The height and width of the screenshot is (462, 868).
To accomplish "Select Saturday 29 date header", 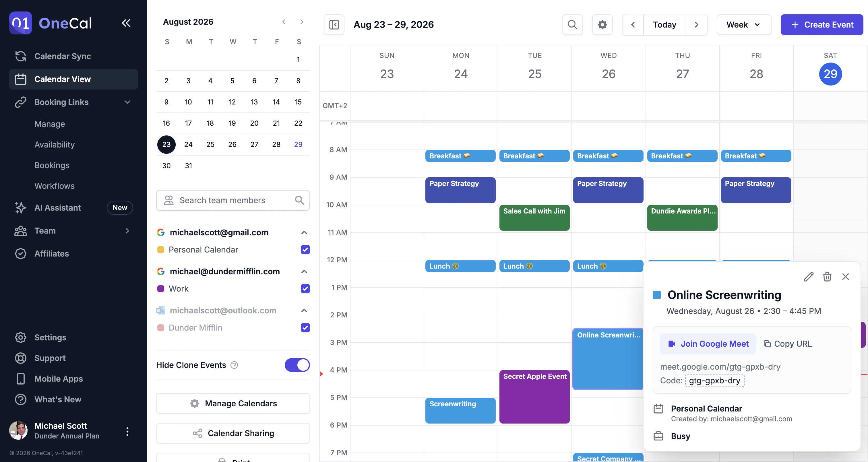I will click(830, 74).
